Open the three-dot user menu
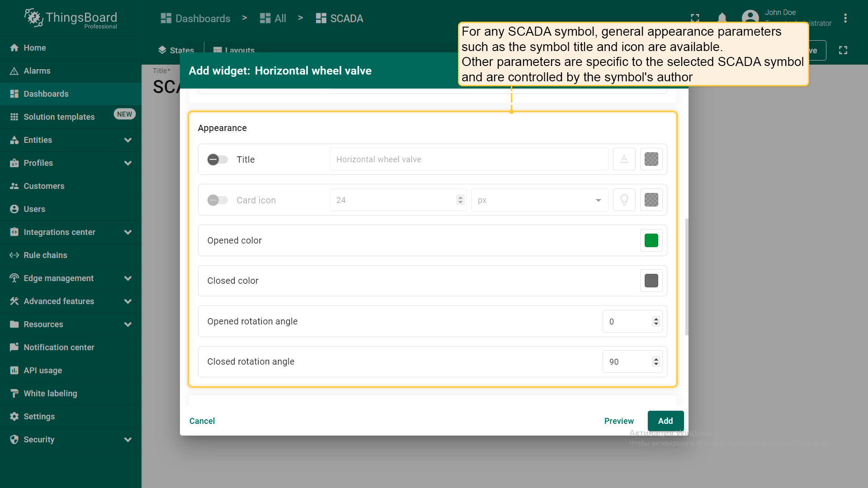 (x=845, y=18)
